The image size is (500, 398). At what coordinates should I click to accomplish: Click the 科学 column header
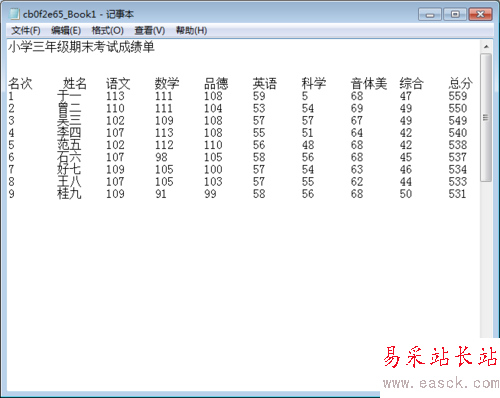coord(314,84)
